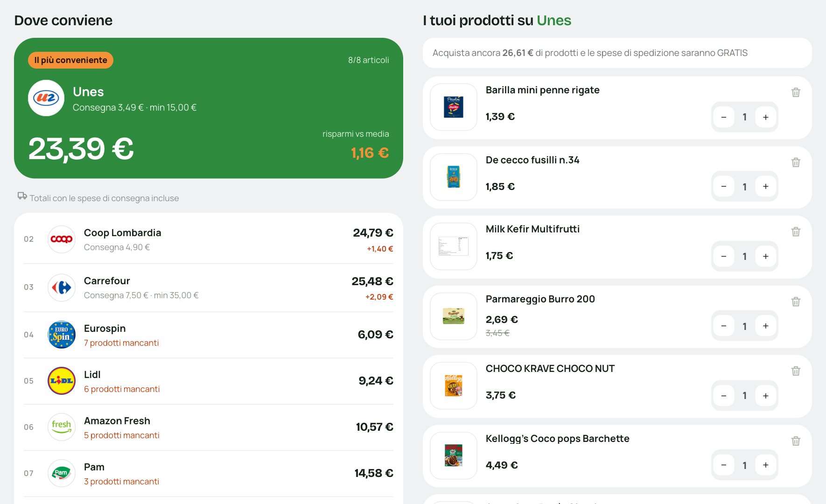Delete Parmareggio Burro 200 from list

[x=796, y=301]
